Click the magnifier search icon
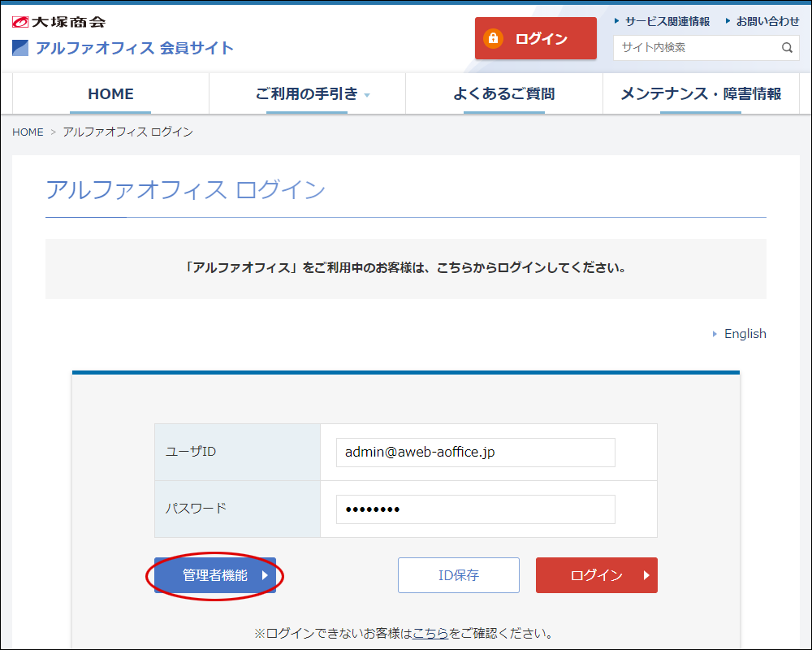The height and width of the screenshot is (650, 812). coord(787,48)
